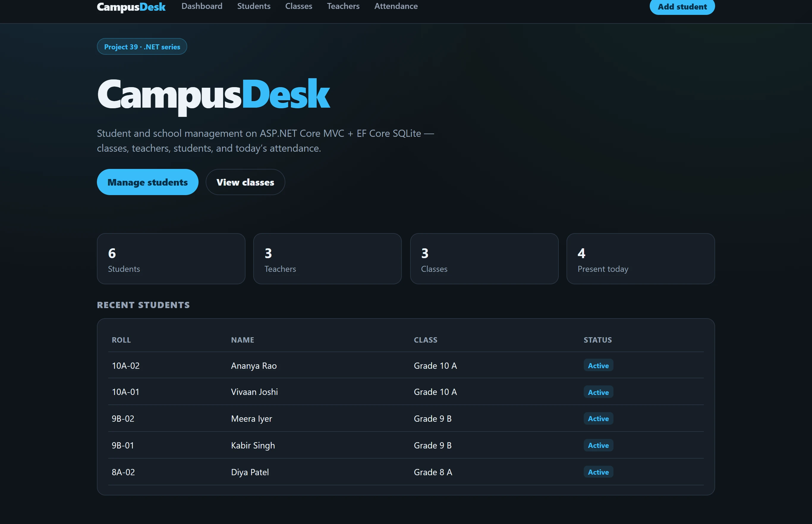The image size is (812, 524).
Task: Click the CLASS column header
Action: (x=425, y=340)
